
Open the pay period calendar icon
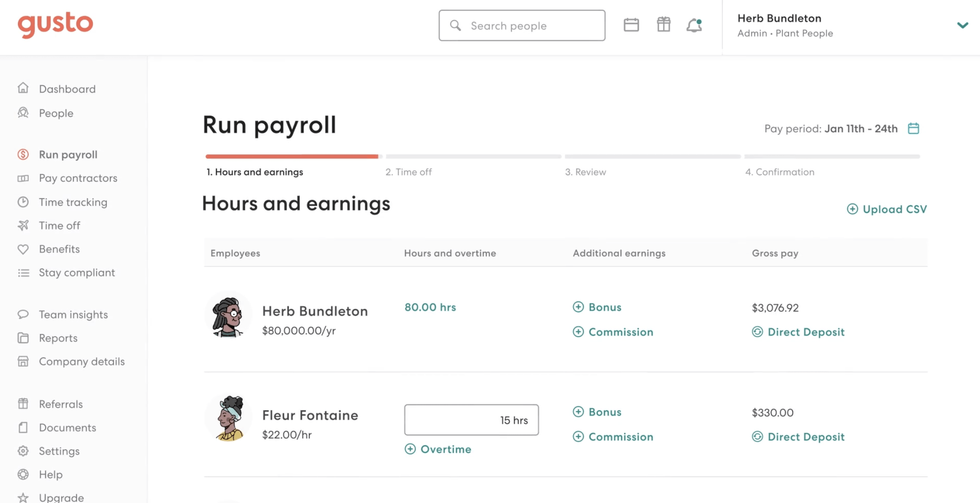tap(913, 128)
